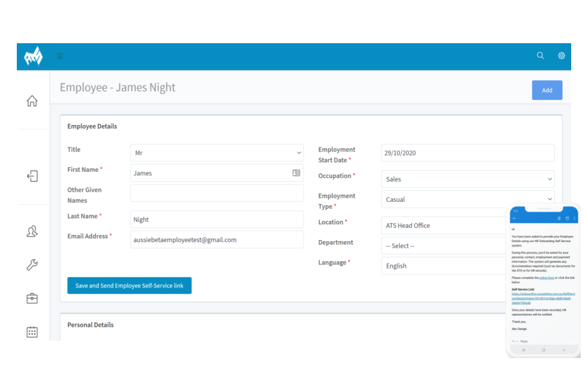Open the briefcase icon in the sidebar
The width and height of the screenshot is (588, 384).
pyautogui.click(x=32, y=298)
